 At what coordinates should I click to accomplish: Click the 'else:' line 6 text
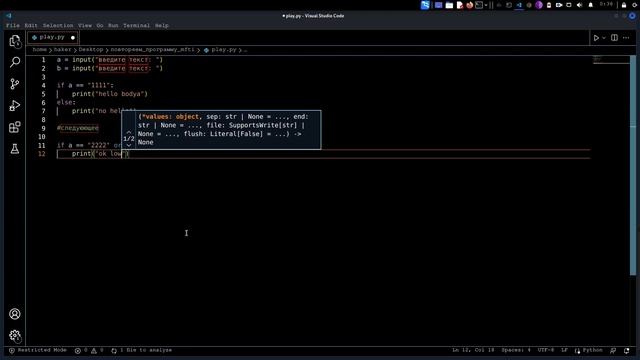[66, 102]
